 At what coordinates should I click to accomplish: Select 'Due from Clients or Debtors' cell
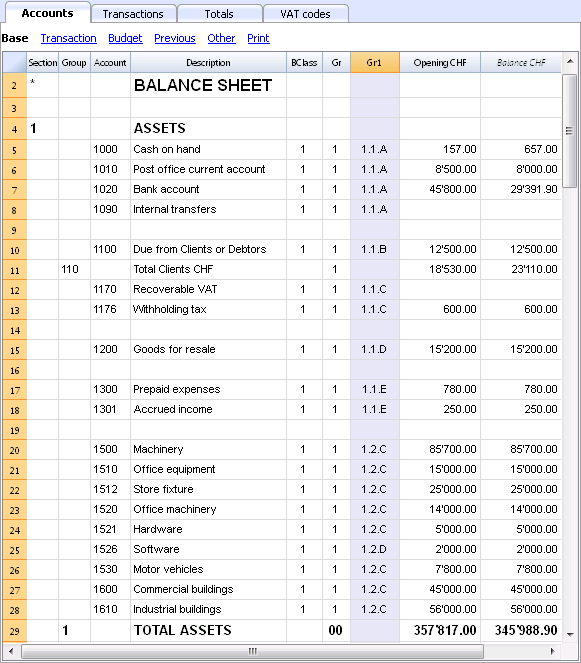[x=208, y=249]
